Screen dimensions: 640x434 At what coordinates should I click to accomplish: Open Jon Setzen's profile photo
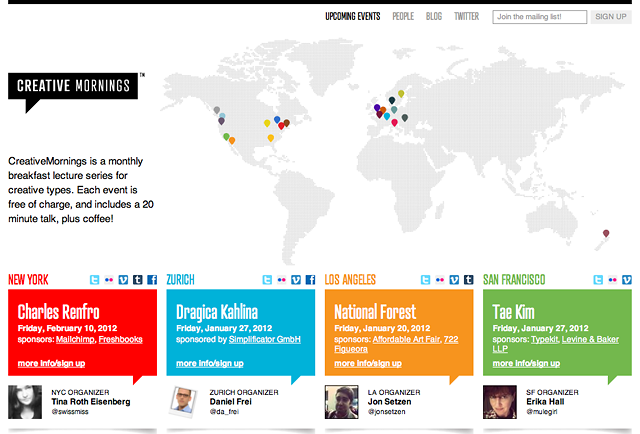(342, 402)
